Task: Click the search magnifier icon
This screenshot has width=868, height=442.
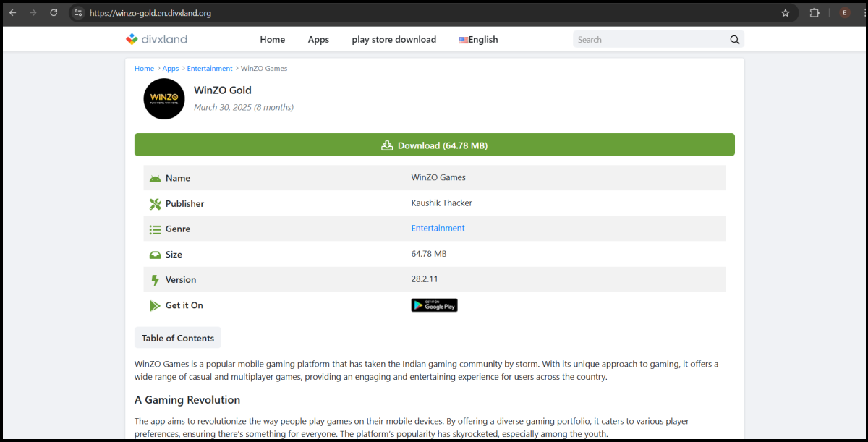Action: [x=735, y=39]
